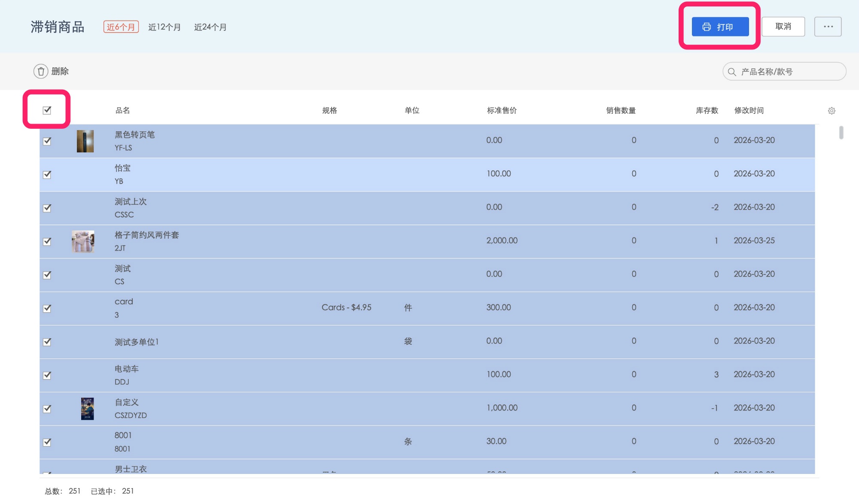This screenshot has height=504, width=859.
Task: Uncheck the 黑色转页笔 row checkbox
Action: (x=47, y=141)
